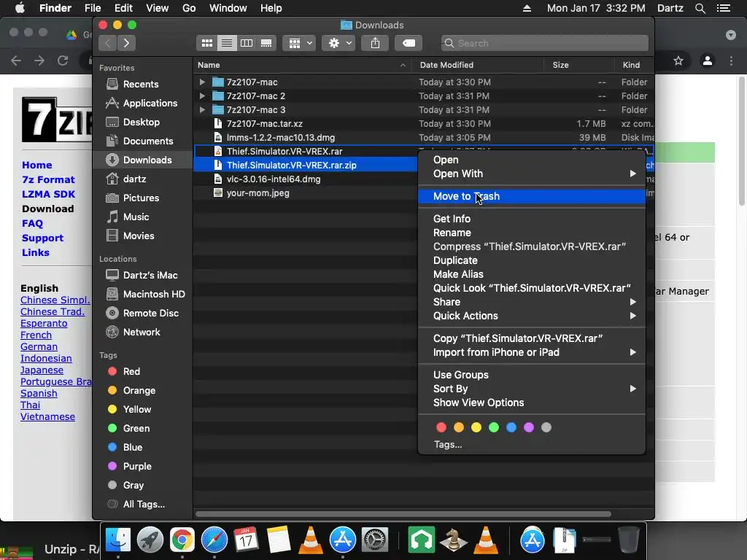Open Import from iPhone or iPad submenu
747x560 pixels.
[532, 352]
